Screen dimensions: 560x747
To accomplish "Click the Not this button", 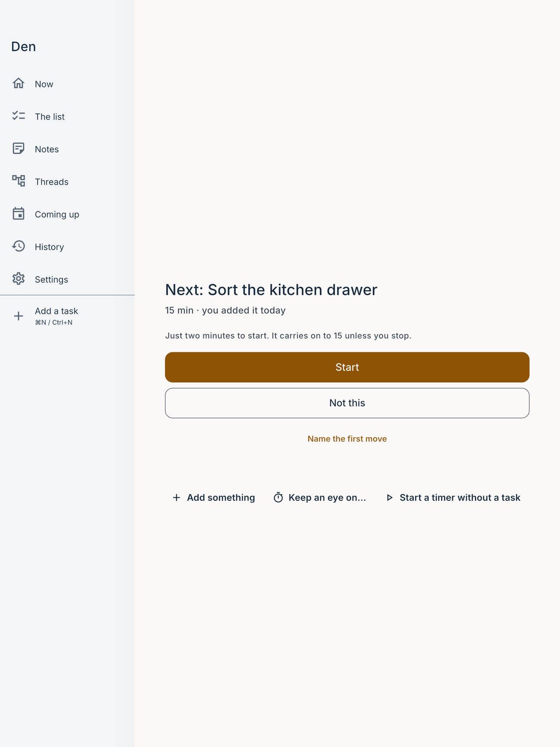I will (x=347, y=403).
